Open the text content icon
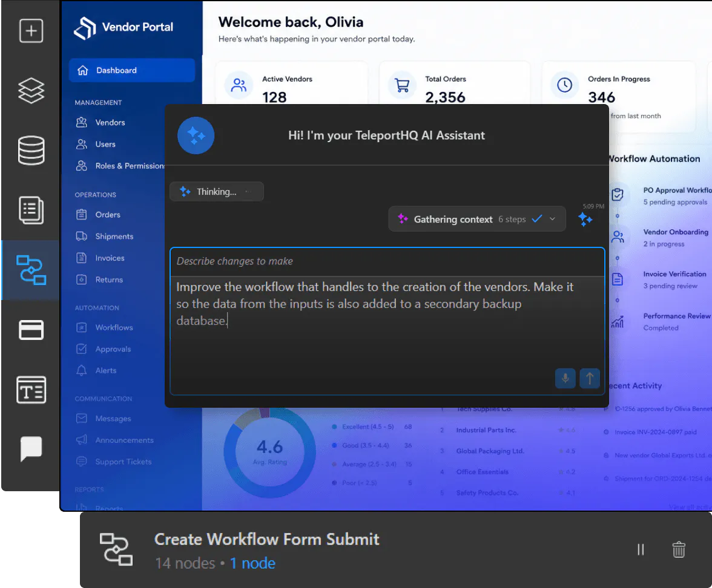This screenshot has height=588, width=712. [31, 390]
